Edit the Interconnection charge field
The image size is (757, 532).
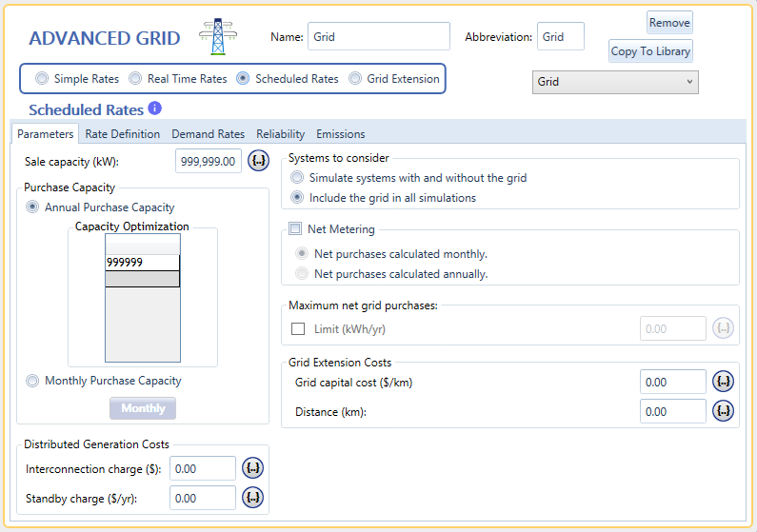[202, 468]
